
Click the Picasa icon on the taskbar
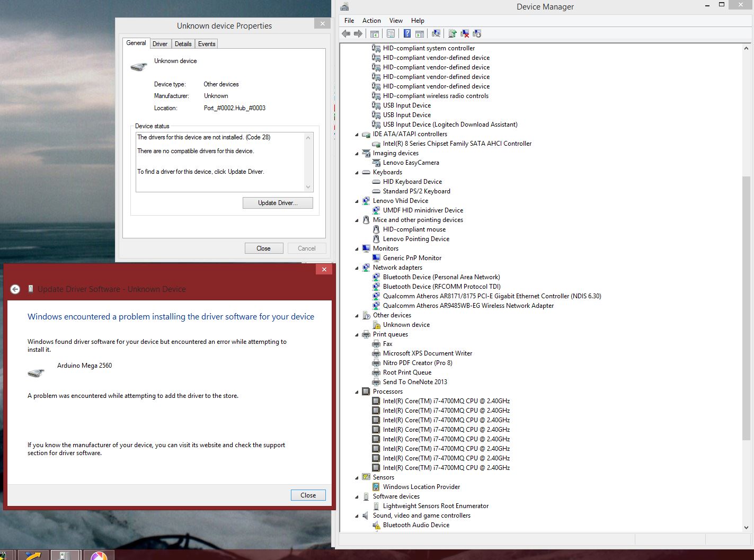coord(99,555)
